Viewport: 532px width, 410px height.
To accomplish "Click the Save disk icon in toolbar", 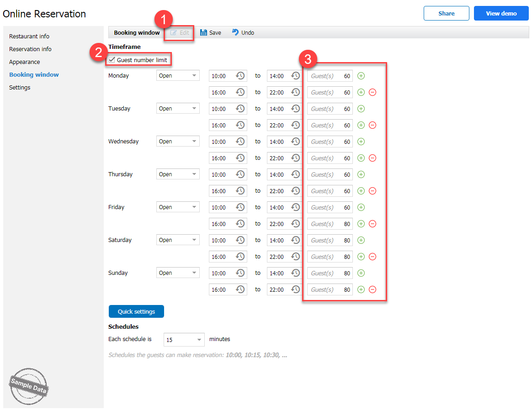I will [203, 32].
